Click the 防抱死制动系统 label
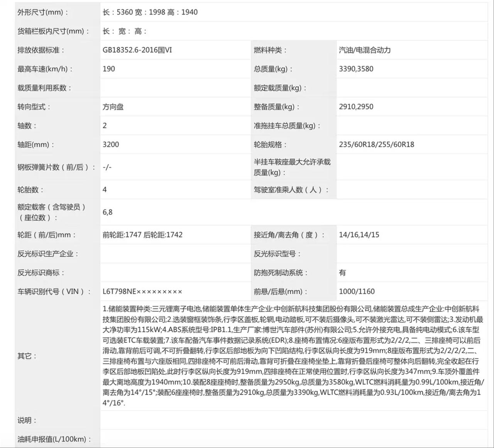494x448 pixels. [281, 273]
